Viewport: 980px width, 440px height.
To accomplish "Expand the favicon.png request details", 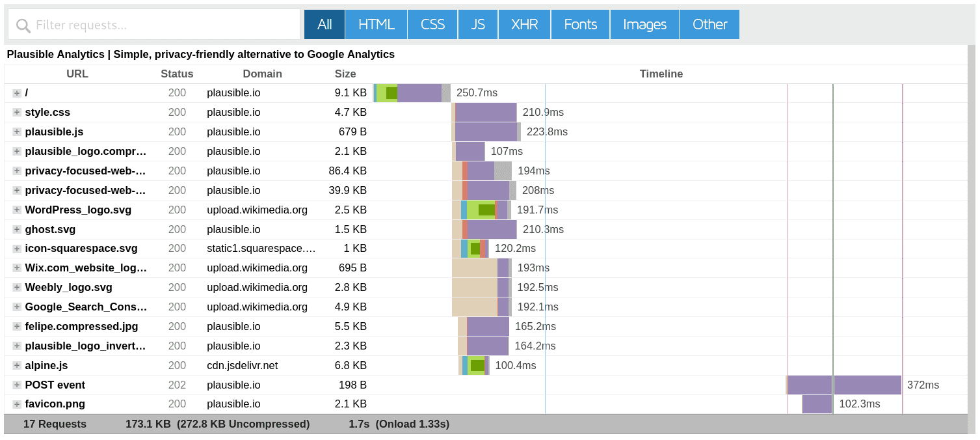I will pos(16,404).
